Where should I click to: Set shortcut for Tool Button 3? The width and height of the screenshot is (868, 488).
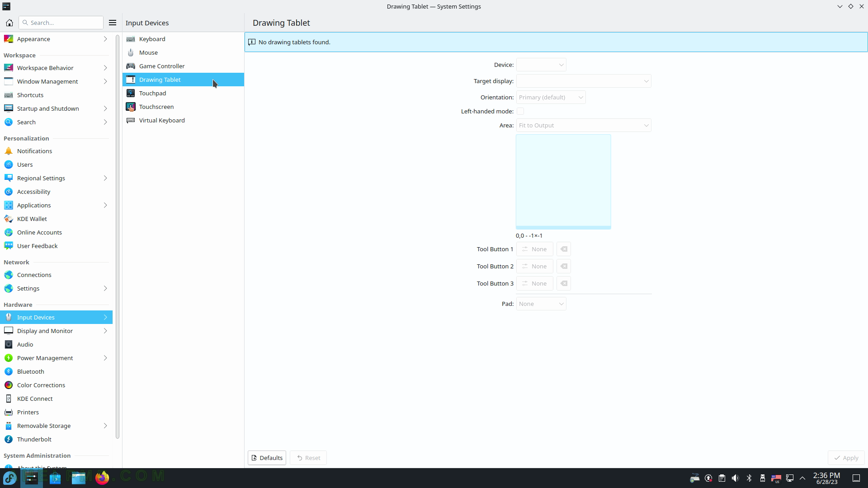pos(534,283)
